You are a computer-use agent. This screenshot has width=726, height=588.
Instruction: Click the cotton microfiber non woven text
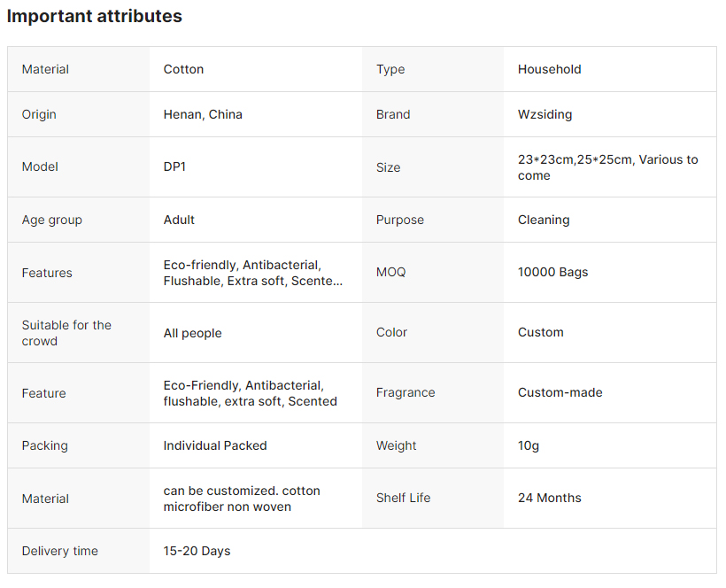(x=227, y=507)
